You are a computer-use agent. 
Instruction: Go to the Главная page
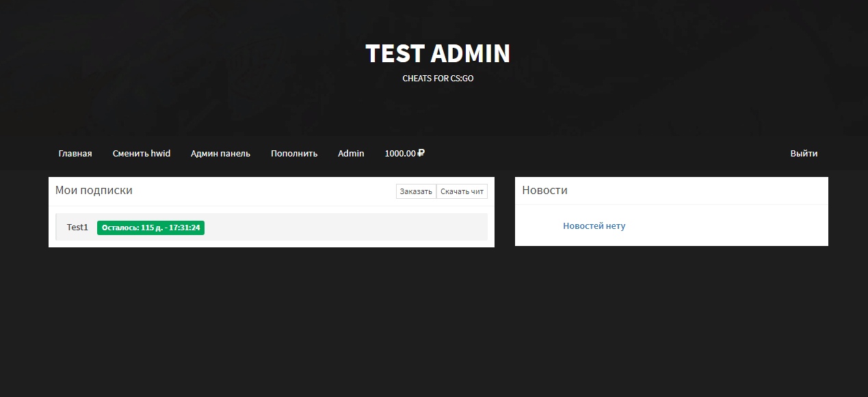click(x=75, y=154)
